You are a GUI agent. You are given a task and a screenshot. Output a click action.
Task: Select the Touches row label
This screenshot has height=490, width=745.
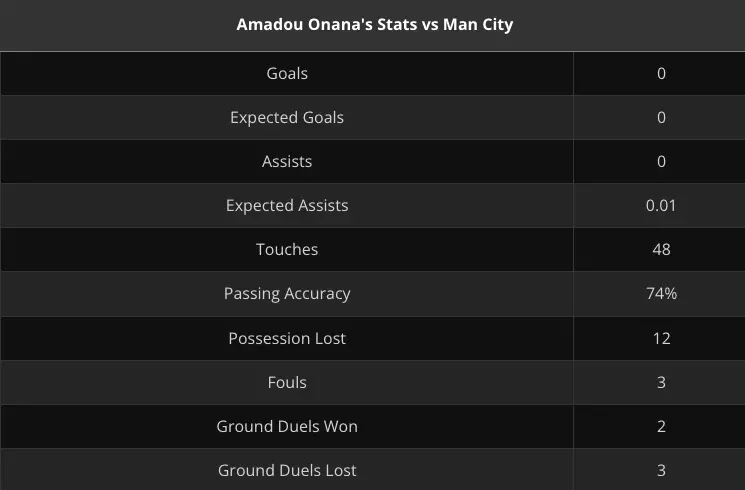287,249
